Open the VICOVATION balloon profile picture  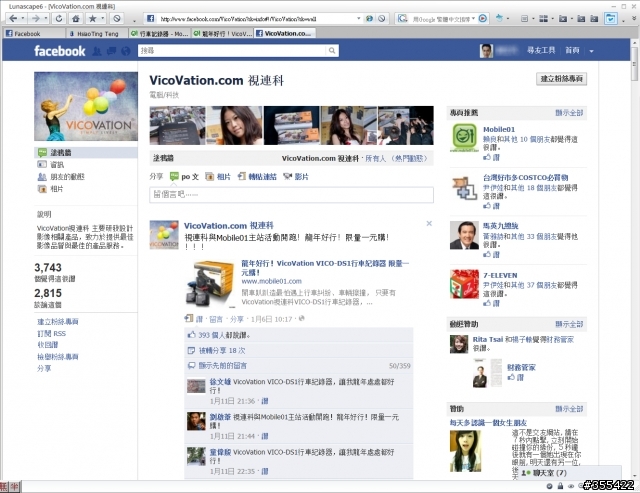pyautogui.click(x=86, y=107)
